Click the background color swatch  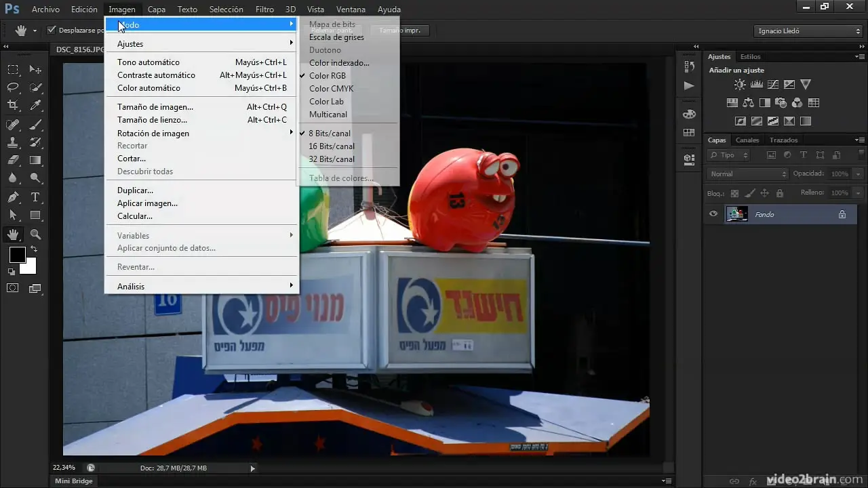(30, 268)
